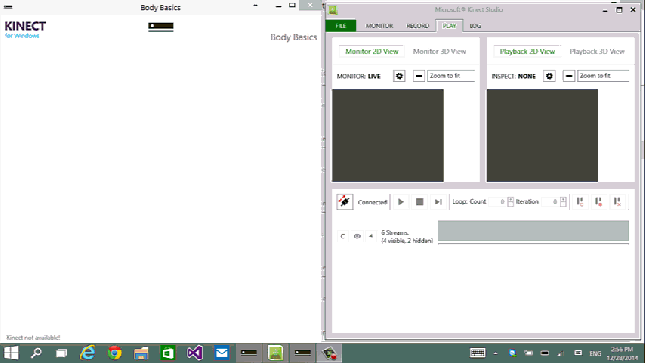Click the KINECT for Windows logo
The image size is (645, 363).
25,30
